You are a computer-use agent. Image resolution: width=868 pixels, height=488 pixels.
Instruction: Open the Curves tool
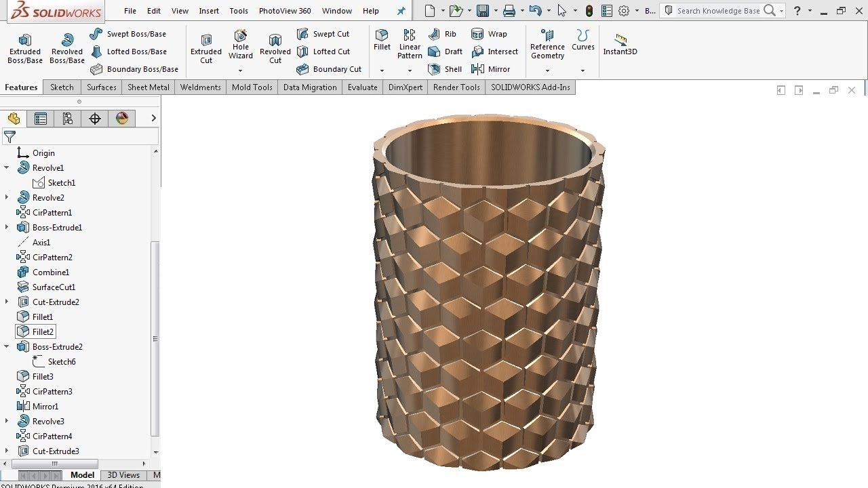[x=583, y=41]
